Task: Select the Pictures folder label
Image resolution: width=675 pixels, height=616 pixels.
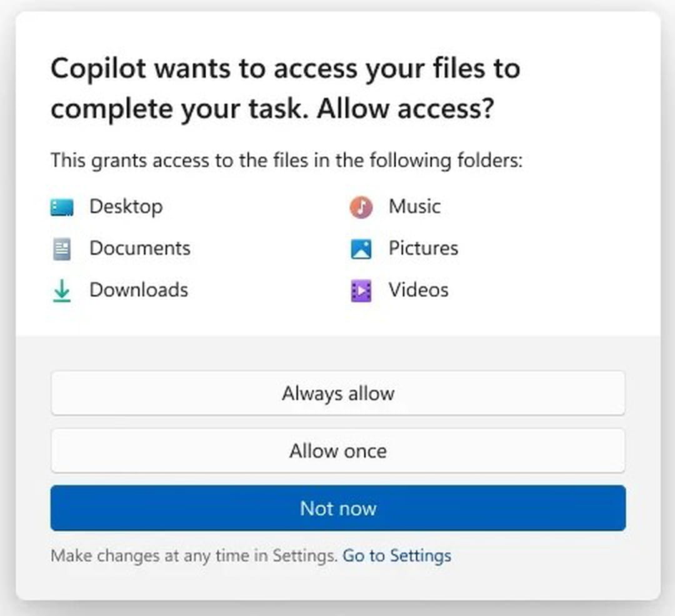Action: coord(423,248)
